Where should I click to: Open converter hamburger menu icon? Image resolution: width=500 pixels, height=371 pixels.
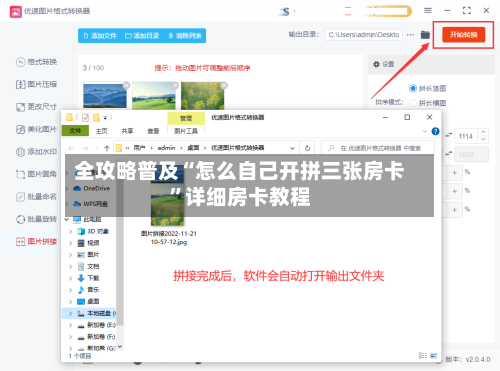click(428, 11)
